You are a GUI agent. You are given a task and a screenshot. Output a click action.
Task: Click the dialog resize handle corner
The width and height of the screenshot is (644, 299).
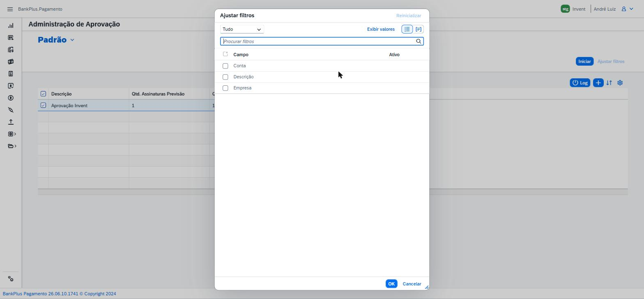point(426,287)
